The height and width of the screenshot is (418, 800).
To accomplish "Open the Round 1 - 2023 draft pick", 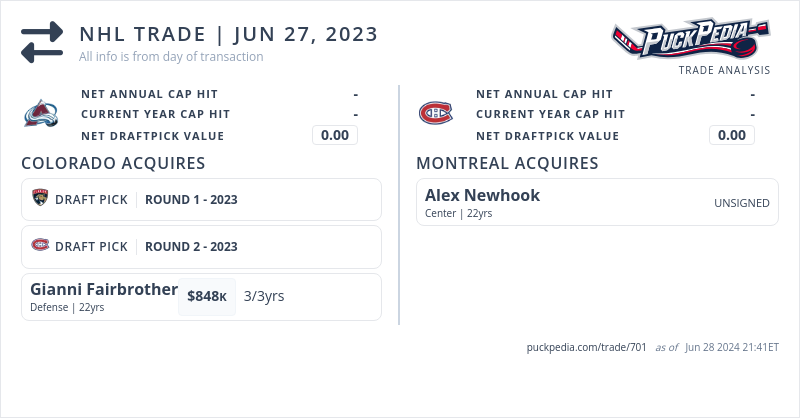I will tap(191, 199).
